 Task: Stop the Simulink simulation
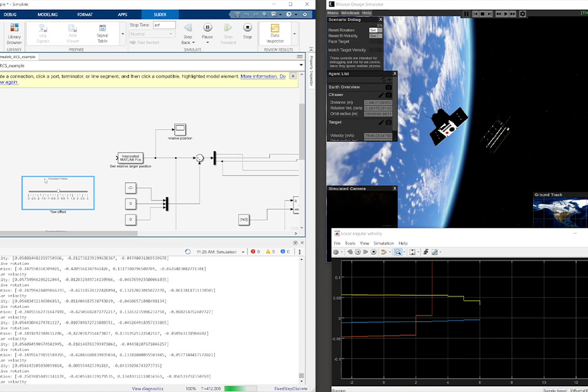coord(247,28)
